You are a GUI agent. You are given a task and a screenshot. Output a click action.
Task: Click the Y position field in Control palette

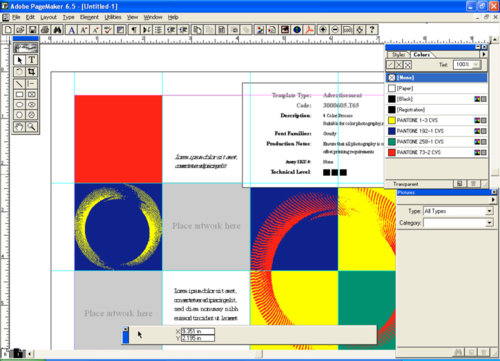[198, 338]
